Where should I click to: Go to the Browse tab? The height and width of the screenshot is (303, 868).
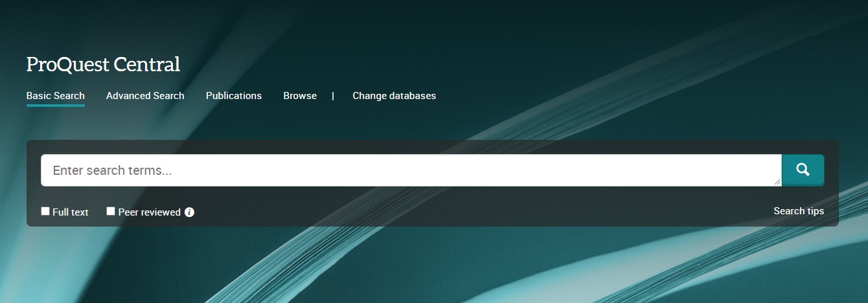pyautogui.click(x=300, y=96)
